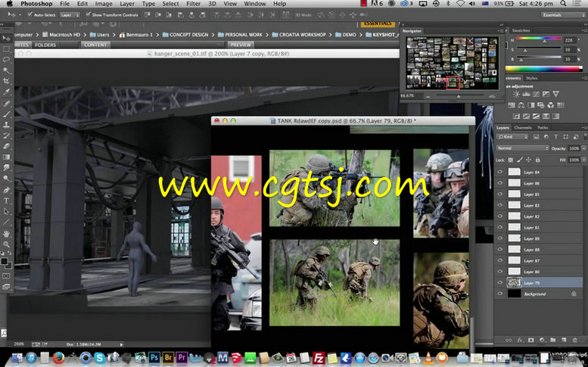Open the Auto-Select Layer dropdown
The image size is (588, 367).
70,15
